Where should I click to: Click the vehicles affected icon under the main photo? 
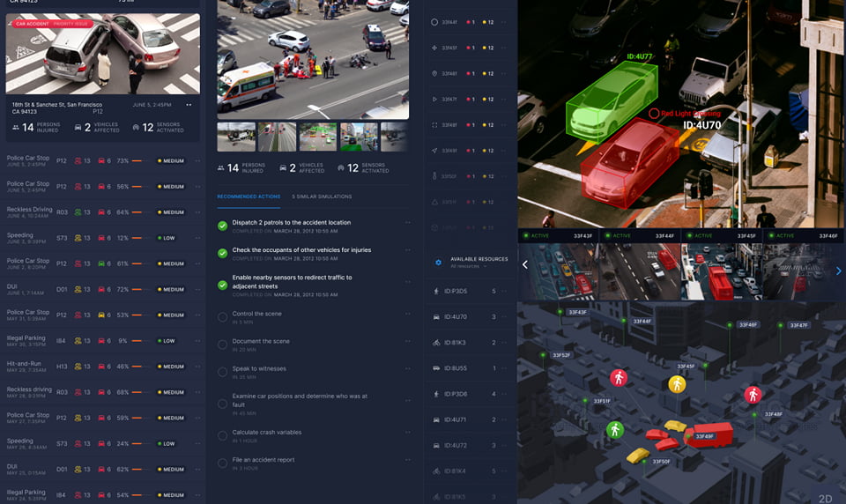click(283, 168)
